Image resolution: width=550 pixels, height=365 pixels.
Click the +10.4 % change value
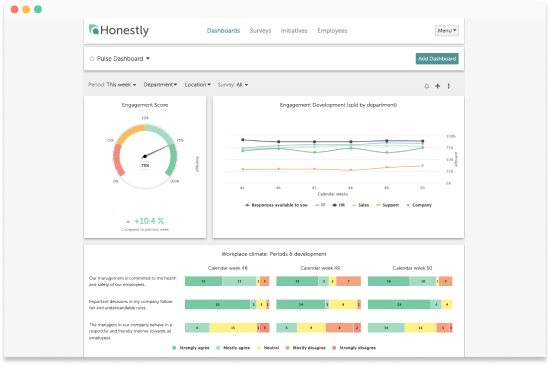pos(149,221)
